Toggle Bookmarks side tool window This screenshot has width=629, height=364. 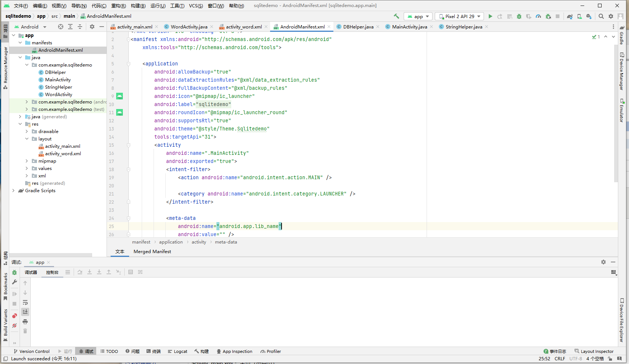pyautogui.click(x=6, y=286)
